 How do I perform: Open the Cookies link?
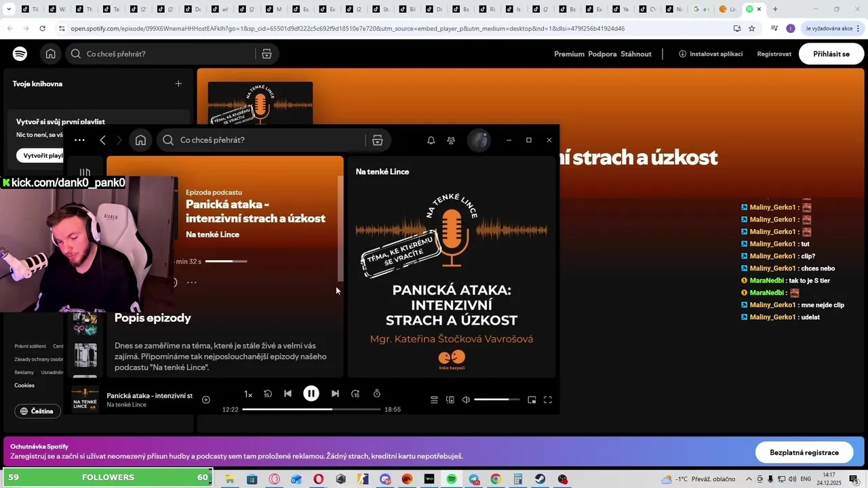tap(24, 386)
